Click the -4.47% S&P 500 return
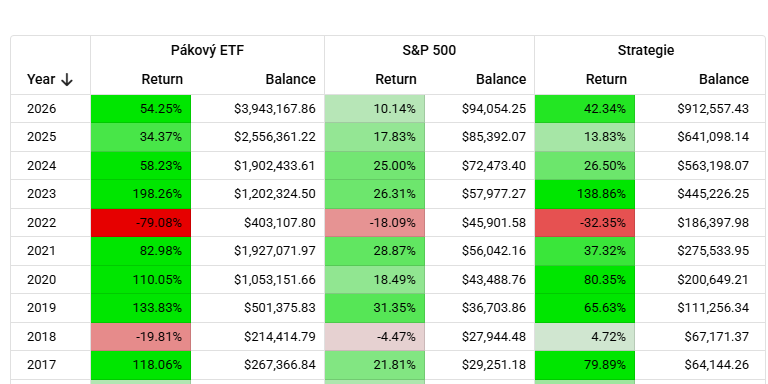The width and height of the screenshot is (768, 384). 375,337
